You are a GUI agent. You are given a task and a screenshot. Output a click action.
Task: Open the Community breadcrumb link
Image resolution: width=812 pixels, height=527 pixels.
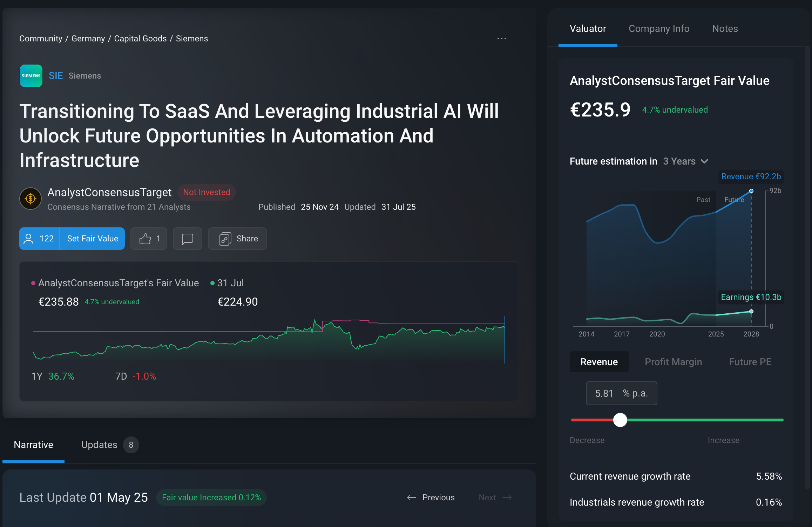(41, 39)
